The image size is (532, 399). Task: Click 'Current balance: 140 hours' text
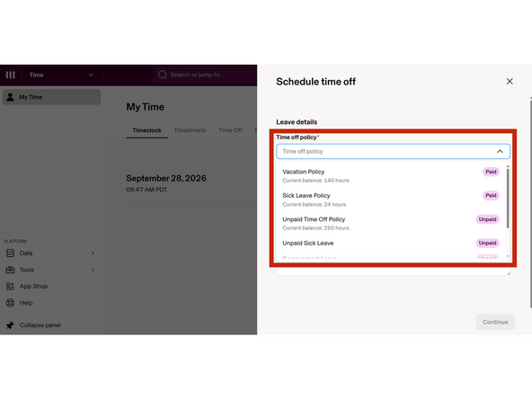316,181
